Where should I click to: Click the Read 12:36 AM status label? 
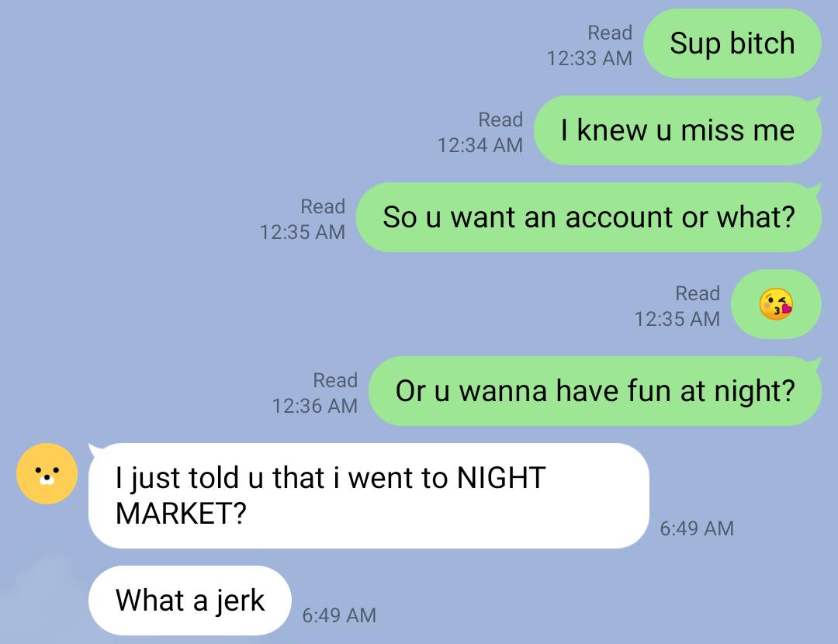click(315, 393)
